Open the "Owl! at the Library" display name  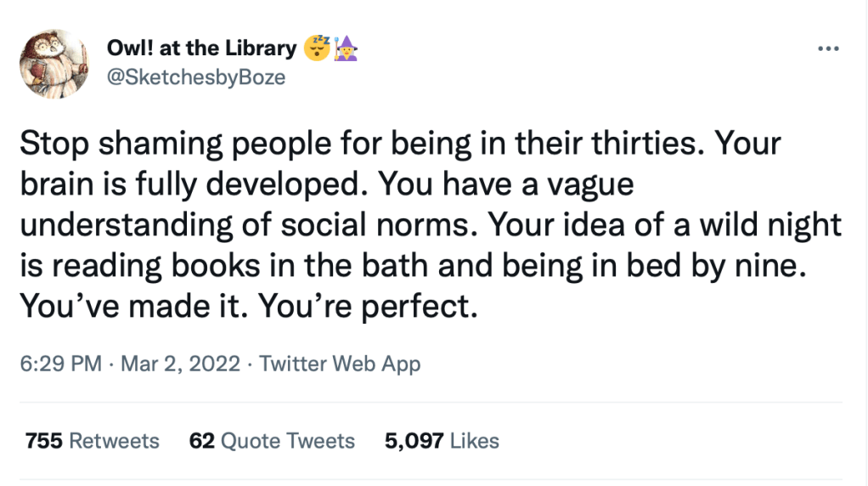coord(201,48)
